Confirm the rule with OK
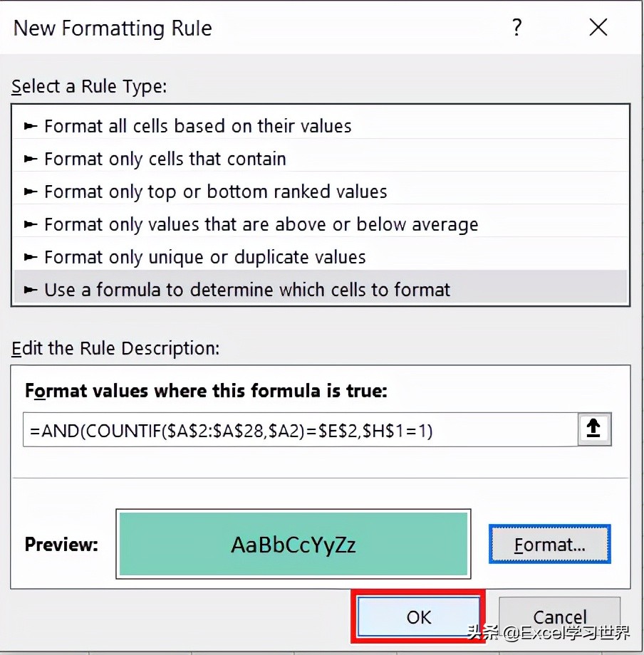 419,617
